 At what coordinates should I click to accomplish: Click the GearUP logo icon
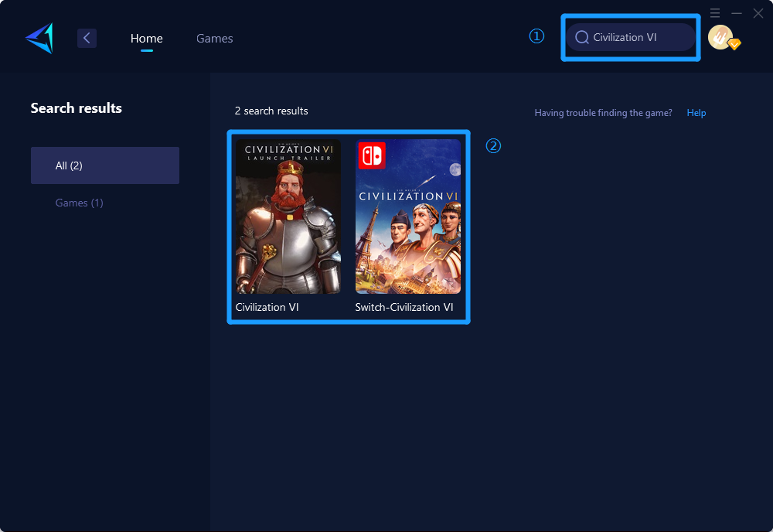[39, 38]
